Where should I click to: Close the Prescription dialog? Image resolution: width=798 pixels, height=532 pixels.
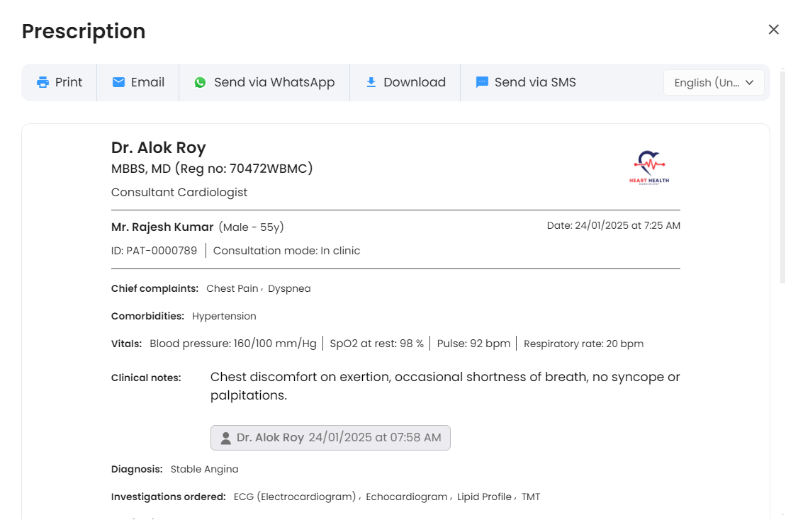coord(773,29)
